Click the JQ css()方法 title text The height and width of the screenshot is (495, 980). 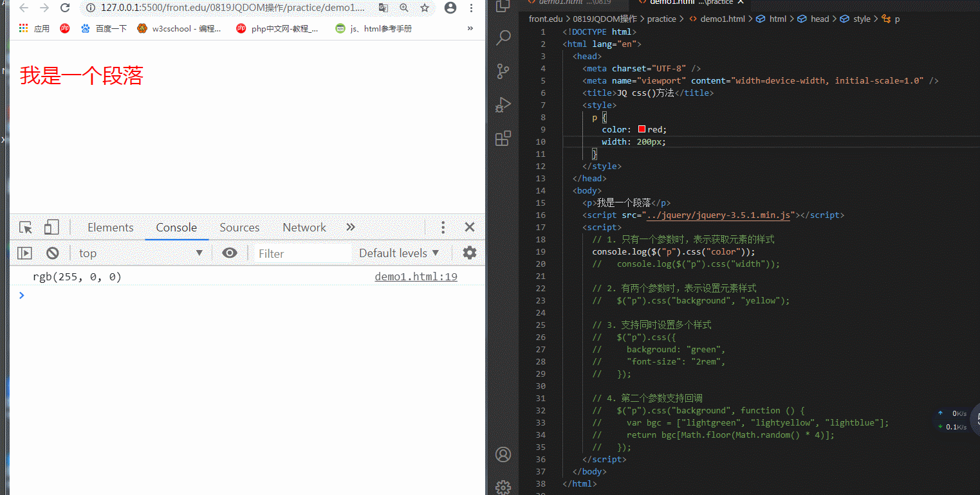645,93
